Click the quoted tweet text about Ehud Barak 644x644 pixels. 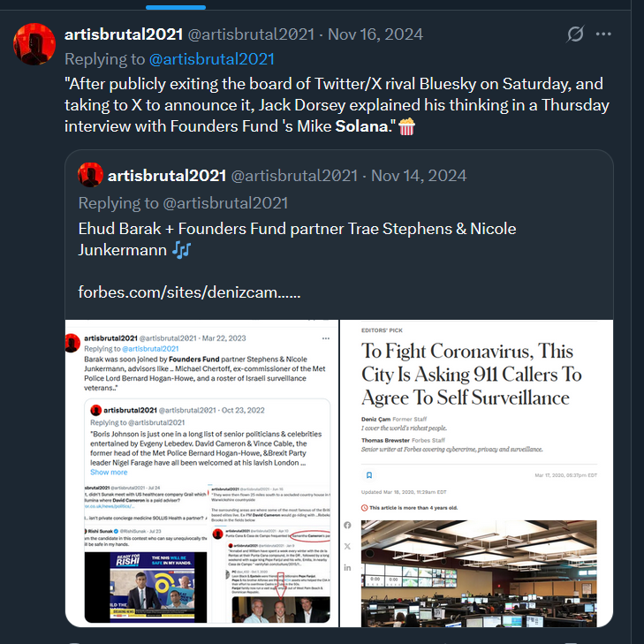point(297,239)
